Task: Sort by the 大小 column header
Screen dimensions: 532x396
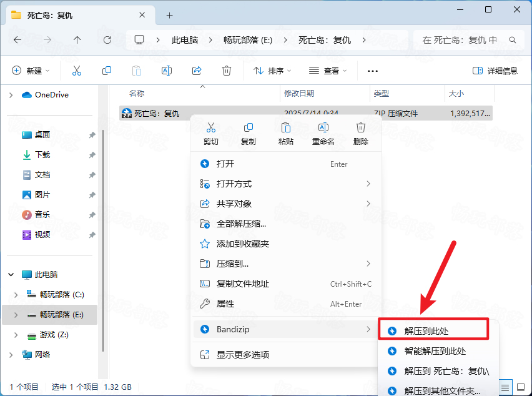Action: 456,93
